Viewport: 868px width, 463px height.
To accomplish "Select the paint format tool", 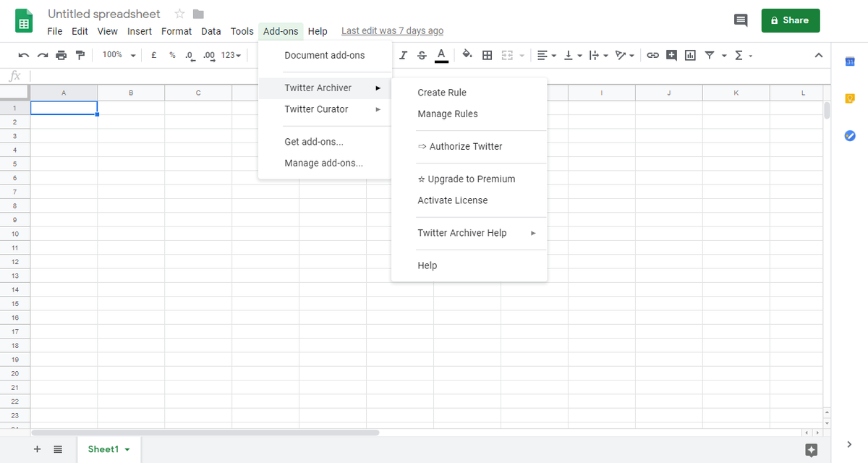I will [x=80, y=55].
